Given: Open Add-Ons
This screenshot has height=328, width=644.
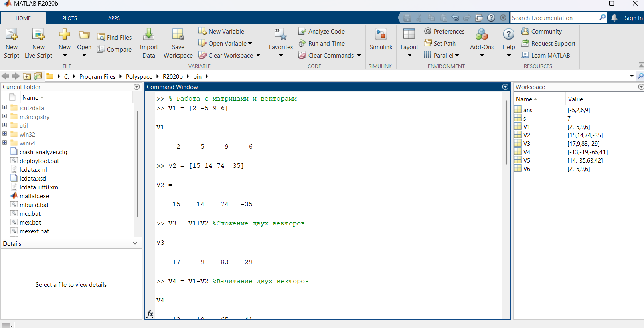Looking at the screenshot, I should [482, 43].
